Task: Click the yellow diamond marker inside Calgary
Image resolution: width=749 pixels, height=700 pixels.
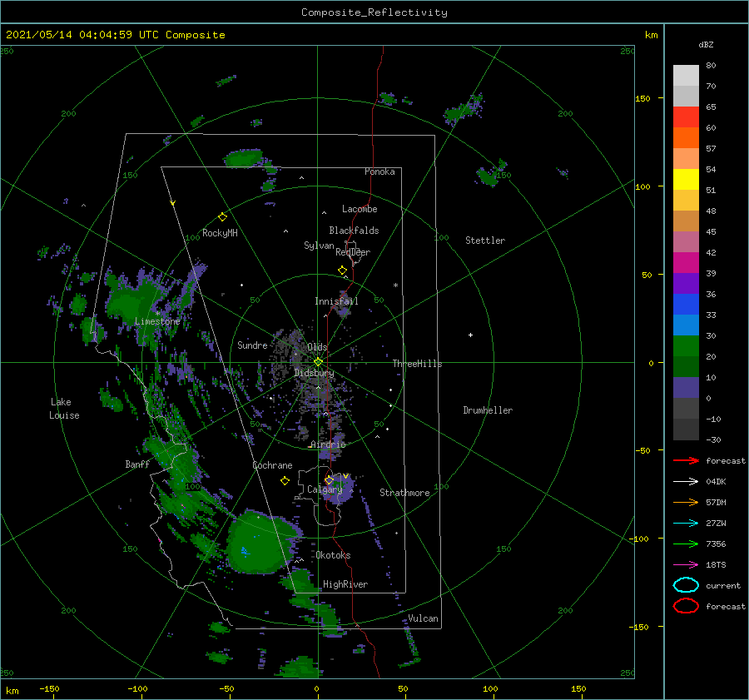Action: click(329, 479)
